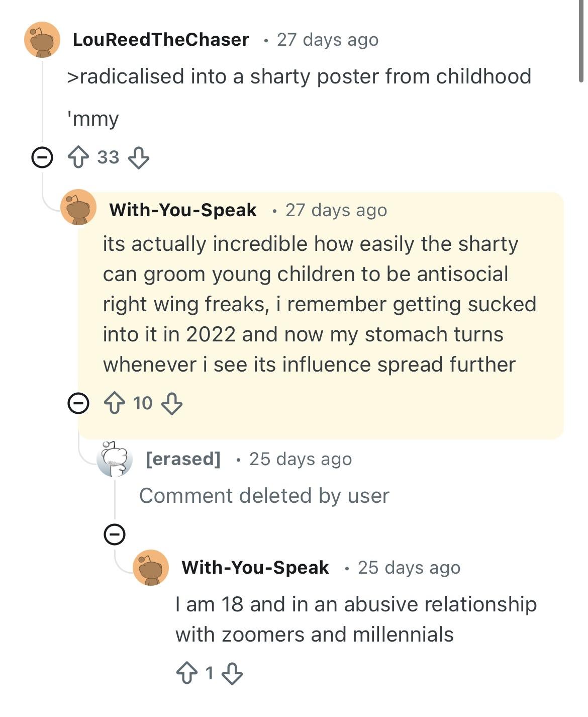
Task: Click the page scrollbar thumb
Action: [581, 40]
